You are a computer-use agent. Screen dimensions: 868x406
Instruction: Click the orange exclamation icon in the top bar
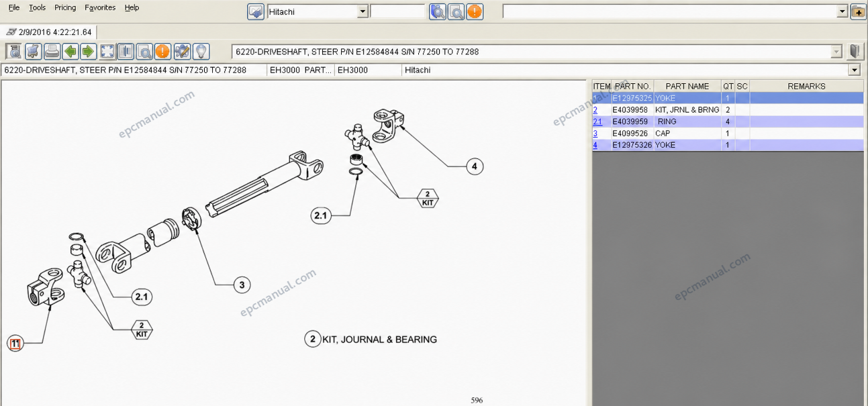click(x=475, y=11)
